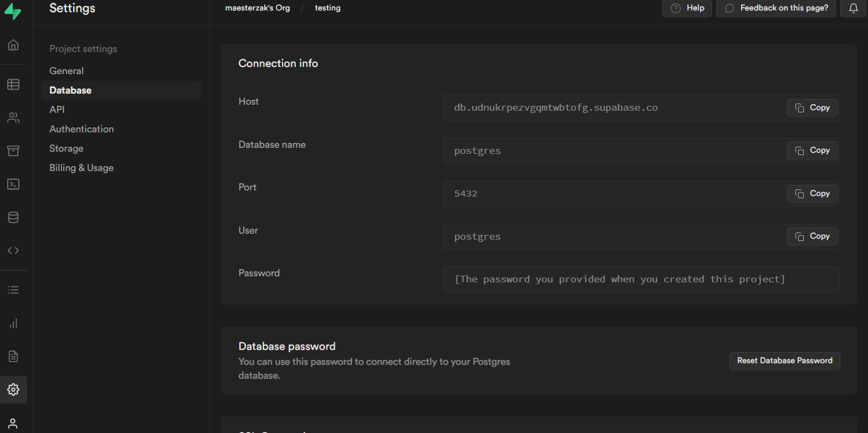The width and height of the screenshot is (868, 433).
Task: Open the Table editor icon
Action: pos(13,84)
